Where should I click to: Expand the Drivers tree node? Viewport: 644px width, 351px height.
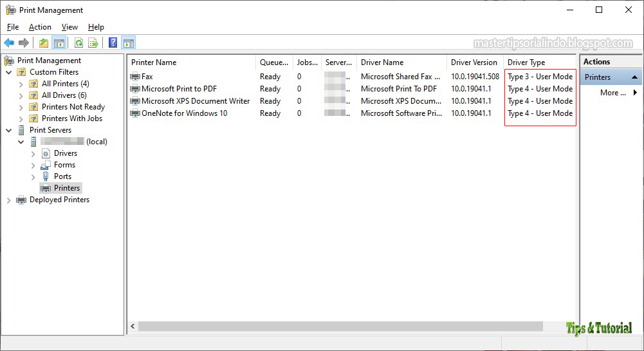(x=33, y=154)
